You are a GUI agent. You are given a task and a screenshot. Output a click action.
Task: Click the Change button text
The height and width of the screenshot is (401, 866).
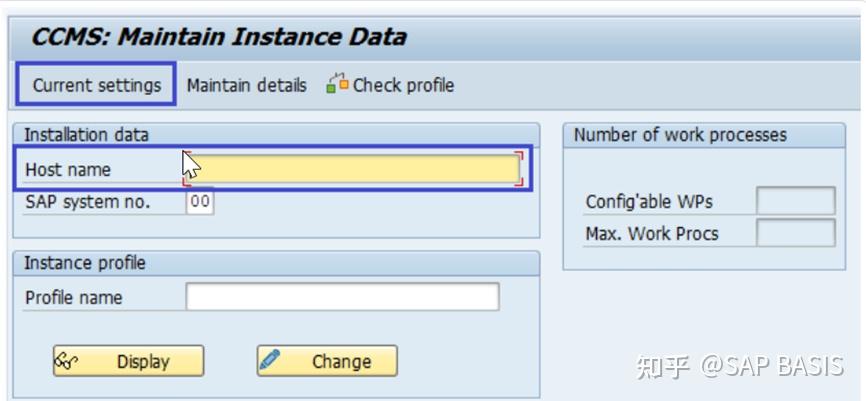click(342, 362)
